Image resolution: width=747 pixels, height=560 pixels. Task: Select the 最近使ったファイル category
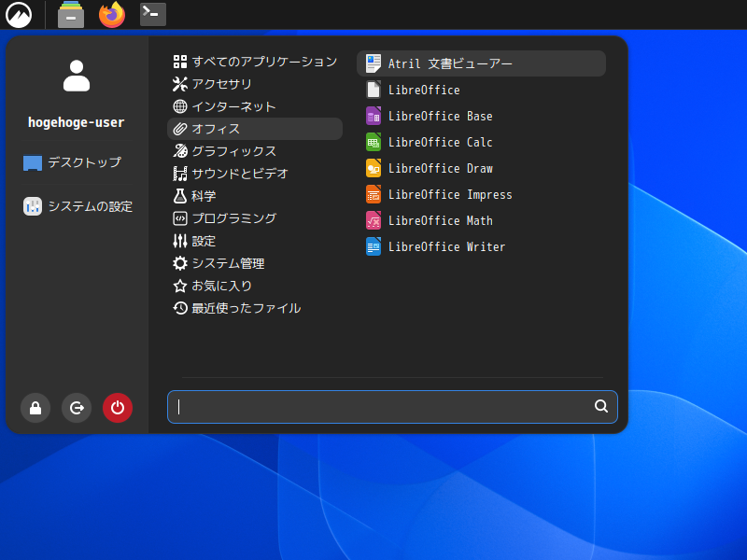tap(255, 308)
